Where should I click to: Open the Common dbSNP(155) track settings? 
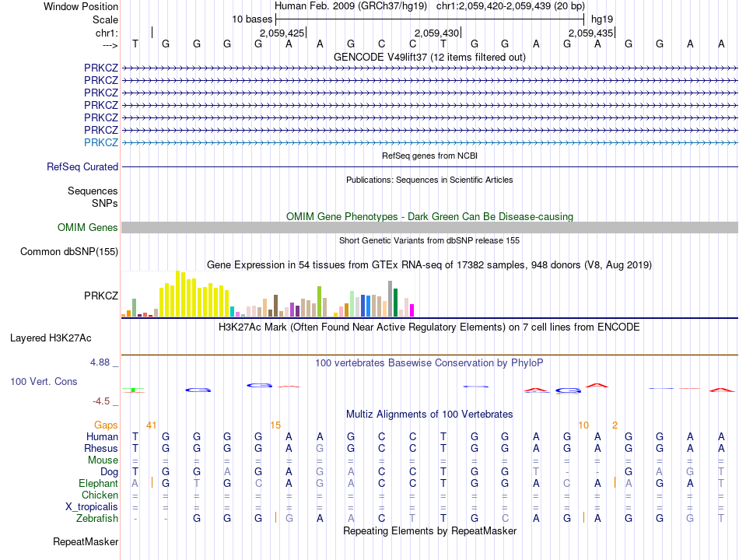69,252
